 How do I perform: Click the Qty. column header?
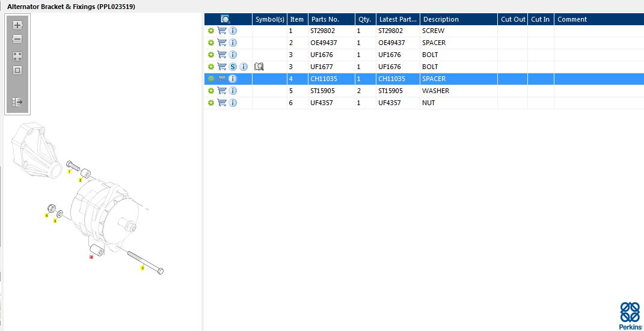(364, 19)
